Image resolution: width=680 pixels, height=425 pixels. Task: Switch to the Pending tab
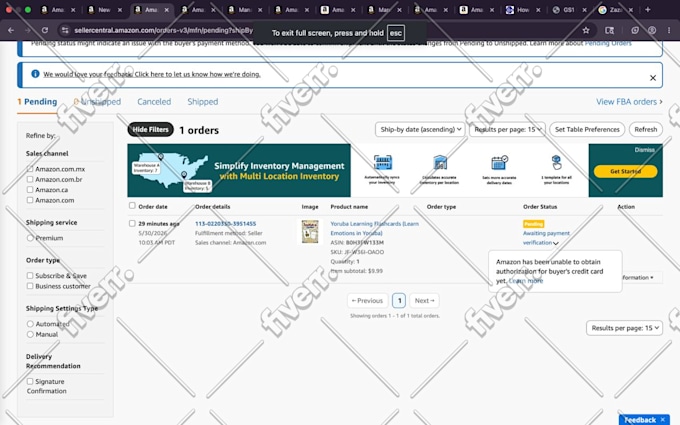click(x=37, y=101)
